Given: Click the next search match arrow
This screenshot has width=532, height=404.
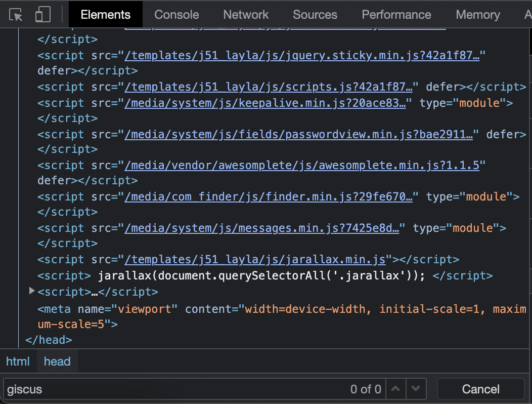Looking at the screenshot, I should click(x=416, y=389).
